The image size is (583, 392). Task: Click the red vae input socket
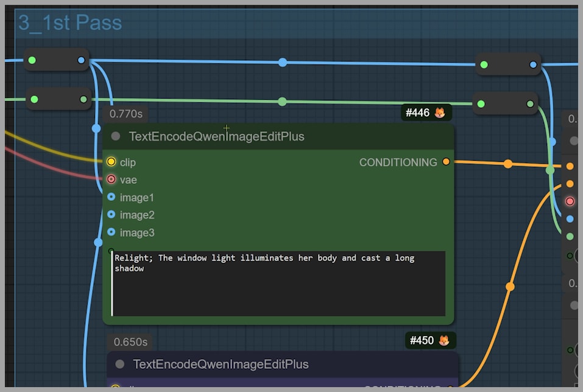[x=111, y=180]
